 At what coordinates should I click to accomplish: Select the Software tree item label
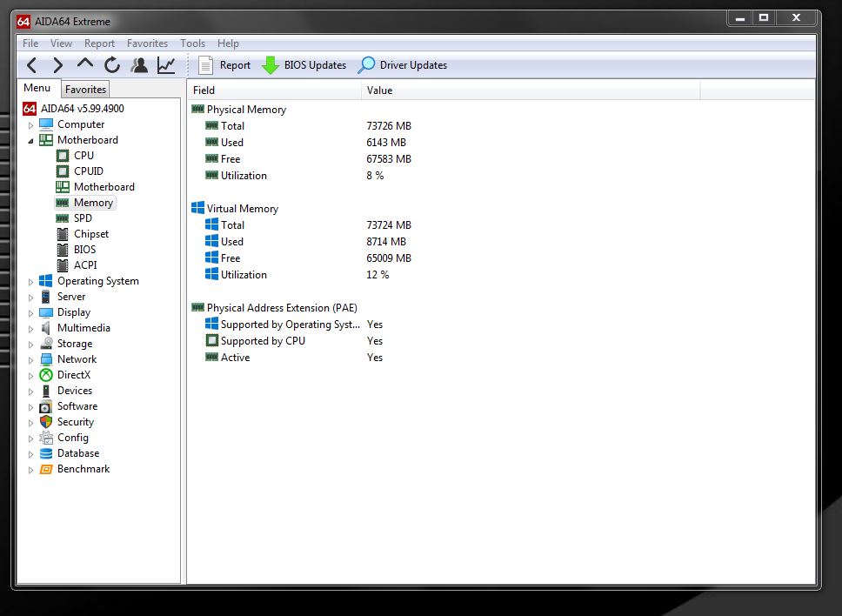click(x=77, y=406)
